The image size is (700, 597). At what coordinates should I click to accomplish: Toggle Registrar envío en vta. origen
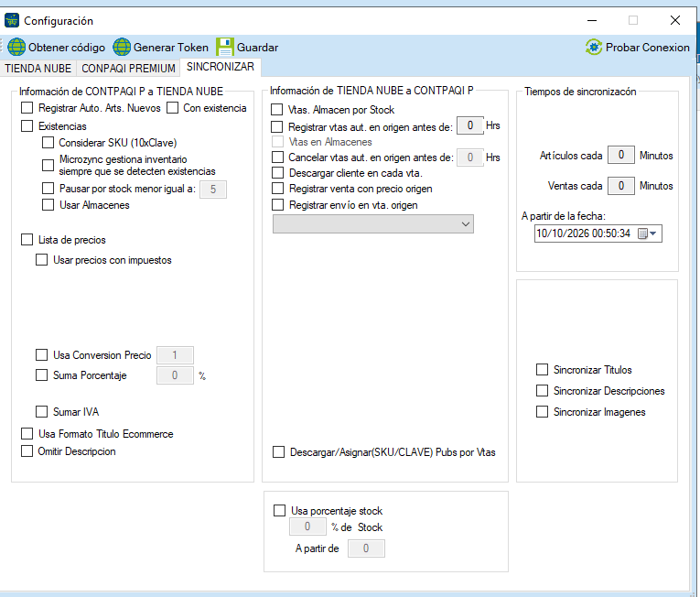277,205
